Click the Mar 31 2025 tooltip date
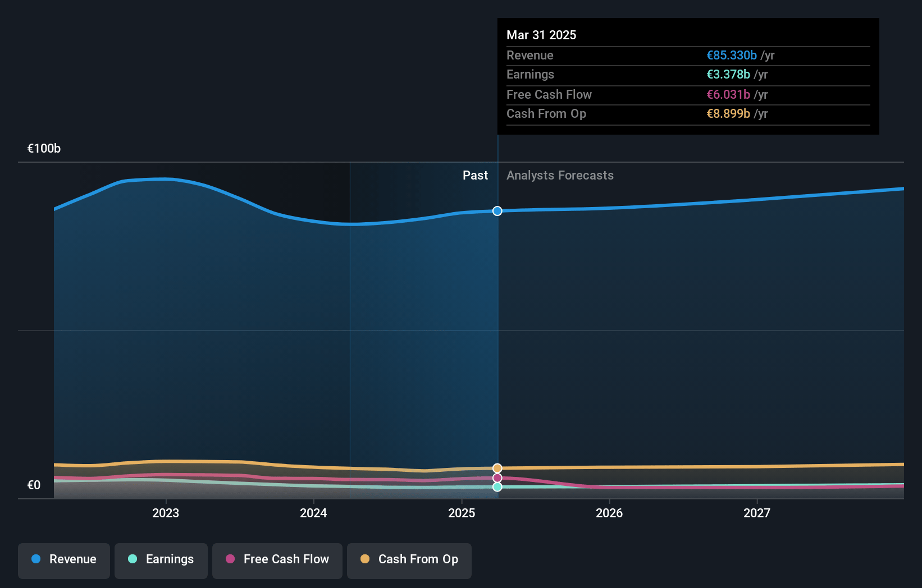The height and width of the screenshot is (588, 922). pyautogui.click(x=541, y=35)
